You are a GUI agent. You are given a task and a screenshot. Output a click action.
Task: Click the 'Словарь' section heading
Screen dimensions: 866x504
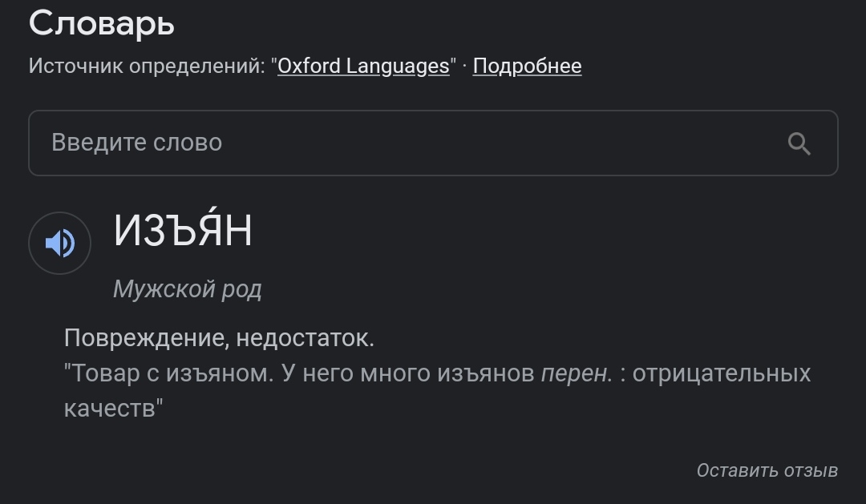[x=102, y=24]
